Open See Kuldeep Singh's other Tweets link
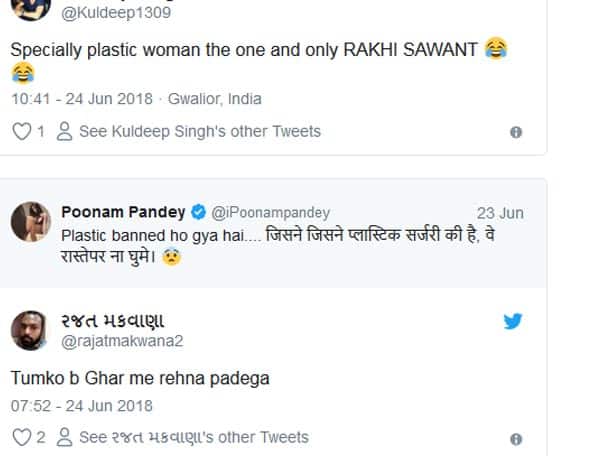This screenshot has height=456, width=608. click(200, 131)
